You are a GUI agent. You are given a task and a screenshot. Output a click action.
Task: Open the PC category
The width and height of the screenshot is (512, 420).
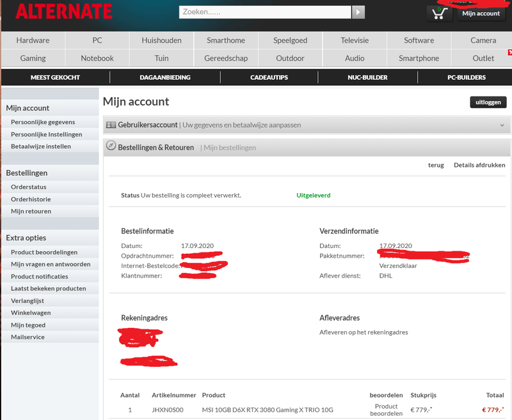click(x=97, y=40)
